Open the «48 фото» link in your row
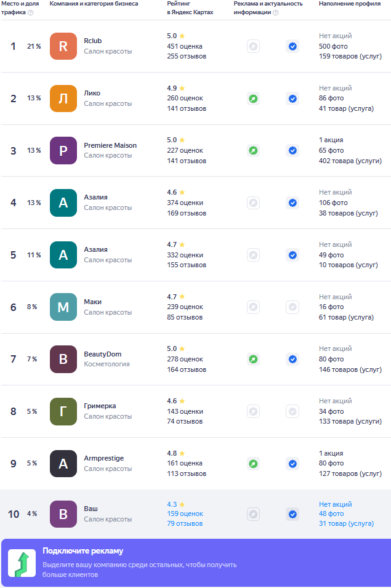Screen dimensions: 391x588 (x=331, y=513)
